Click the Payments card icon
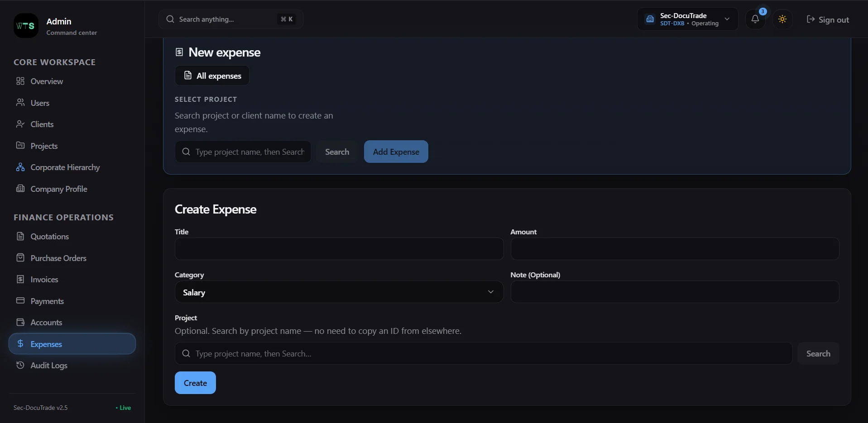 point(20,301)
